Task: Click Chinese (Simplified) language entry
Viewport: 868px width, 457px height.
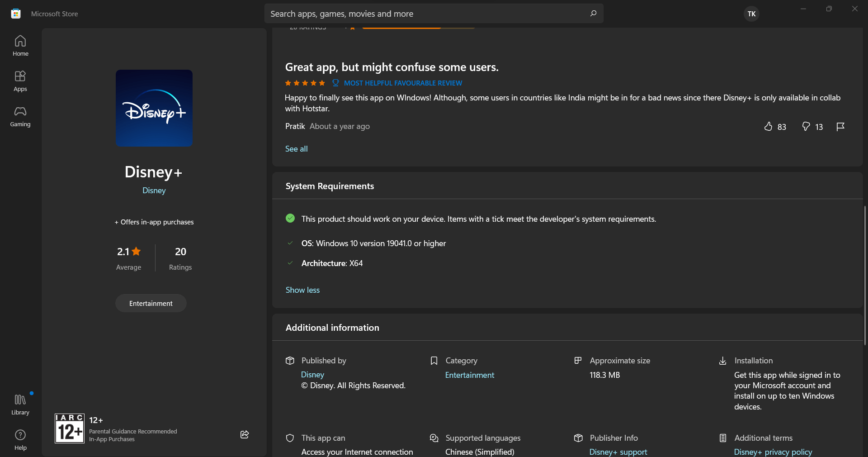Action: coord(480,452)
